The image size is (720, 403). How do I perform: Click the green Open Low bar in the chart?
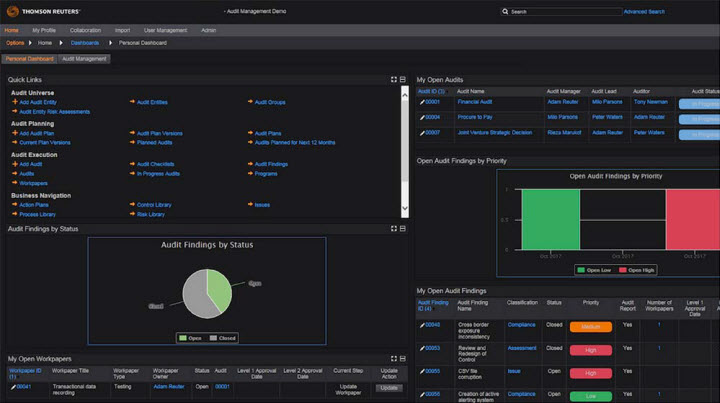[551, 219]
